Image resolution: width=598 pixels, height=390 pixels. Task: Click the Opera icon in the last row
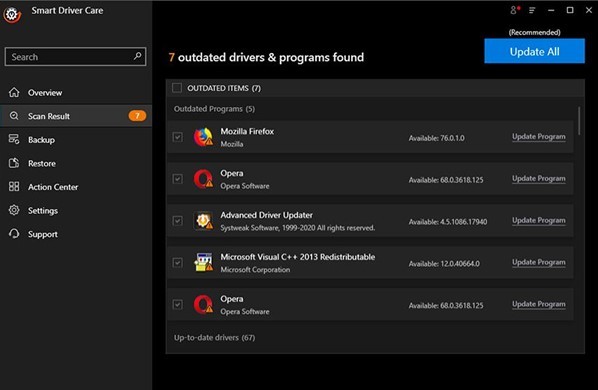coord(203,305)
